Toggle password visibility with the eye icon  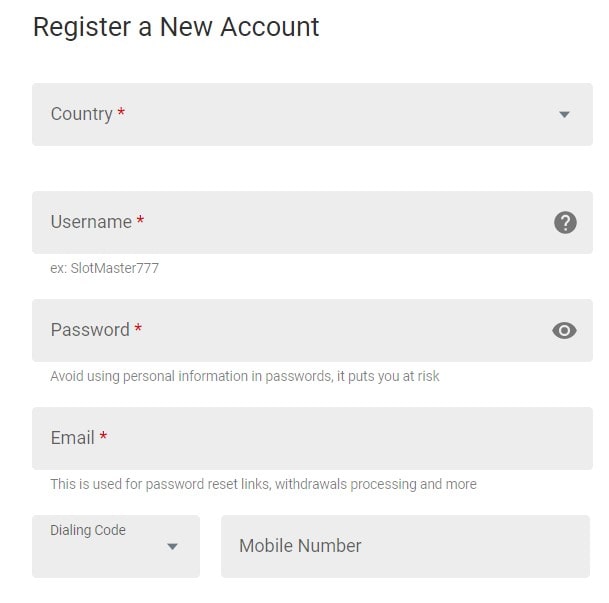pyautogui.click(x=564, y=330)
